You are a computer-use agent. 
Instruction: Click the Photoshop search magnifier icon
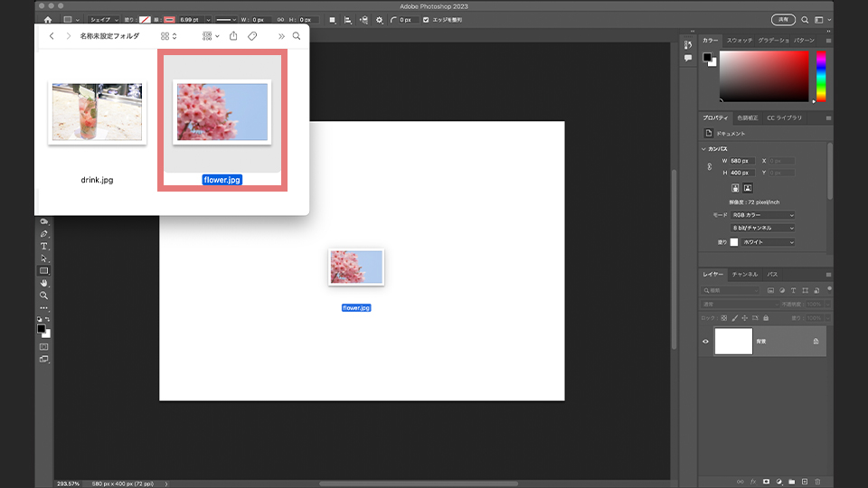point(805,20)
